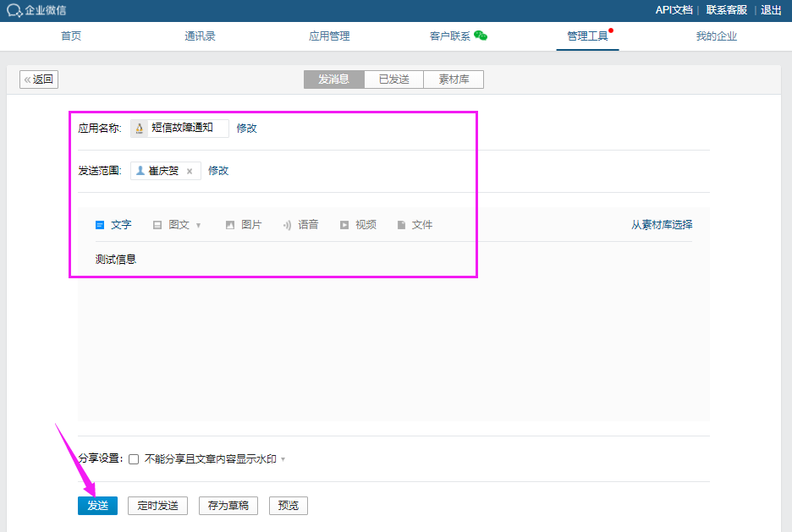The height and width of the screenshot is (532, 792).
Task: Click the 退出 logout link
Action: click(771, 10)
